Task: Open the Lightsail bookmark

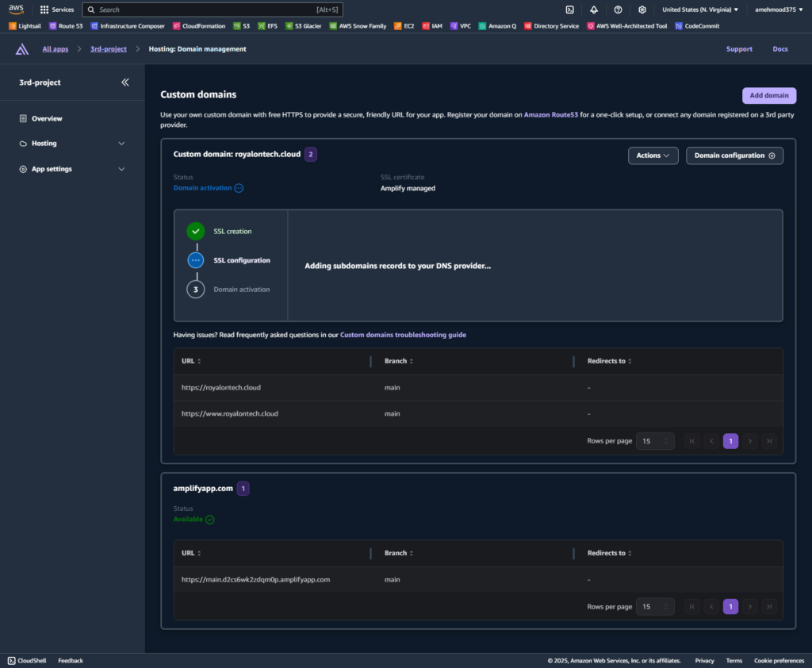Action: pos(25,26)
